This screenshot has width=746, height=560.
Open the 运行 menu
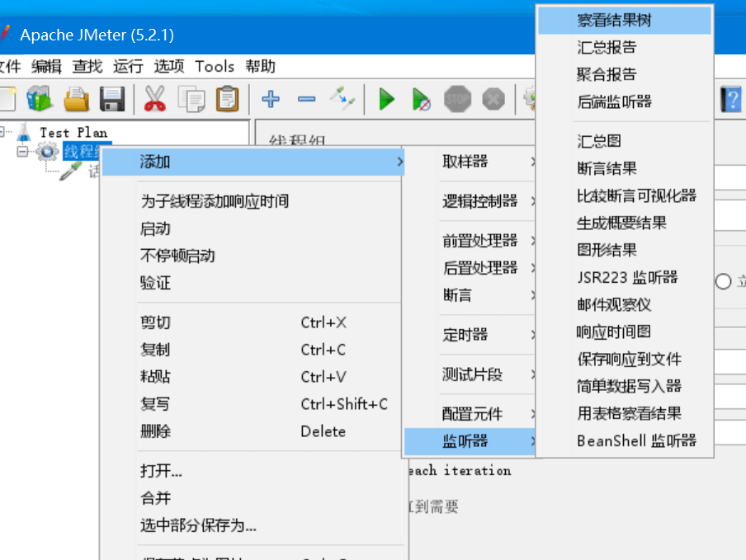pyautogui.click(x=129, y=67)
